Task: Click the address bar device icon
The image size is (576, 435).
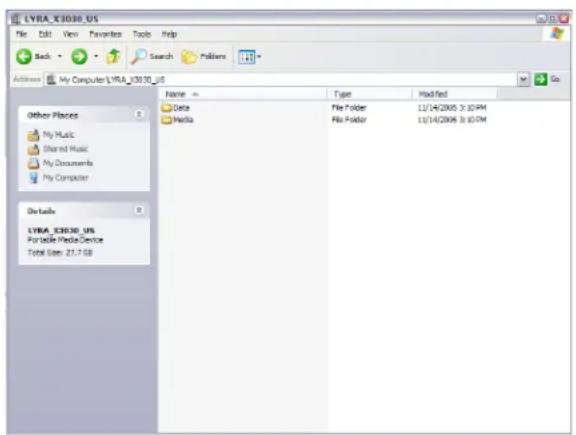Action: coord(51,79)
